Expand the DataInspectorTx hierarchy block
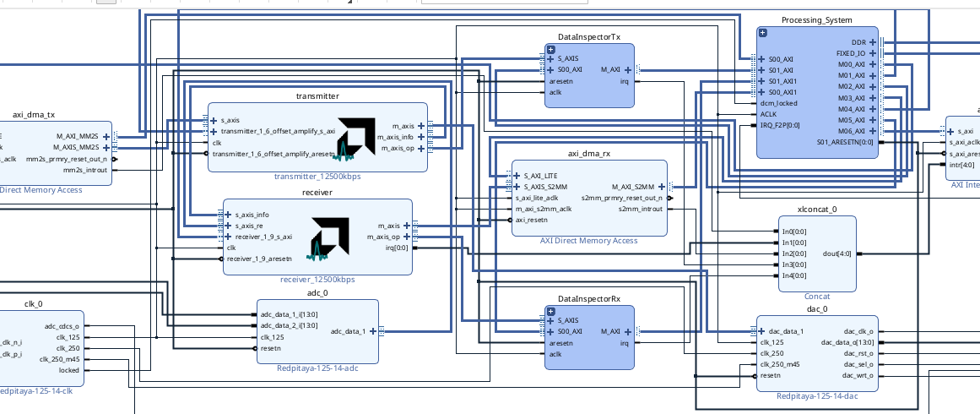Image resolution: width=980 pixels, height=414 pixels. click(551, 49)
